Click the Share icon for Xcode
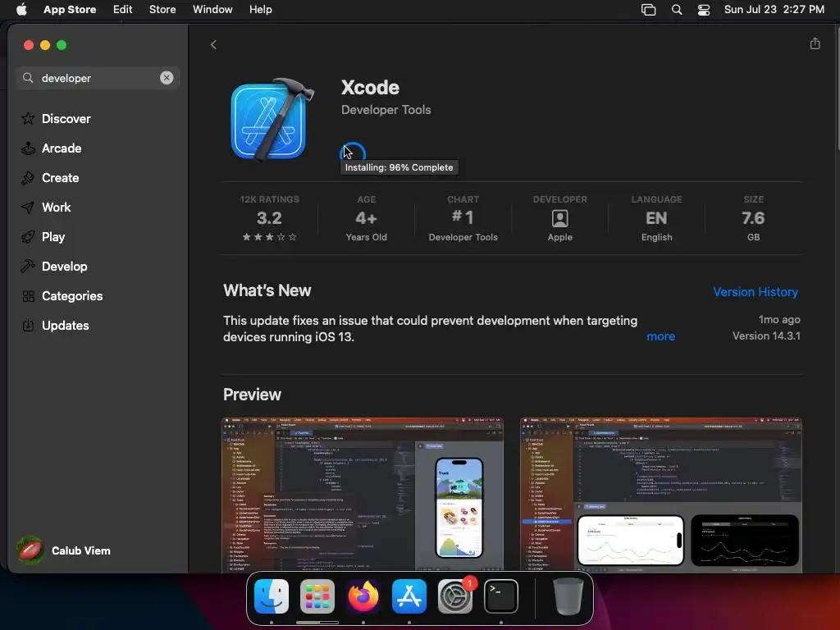The height and width of the screenshot is (630, 840). (815, 43)
